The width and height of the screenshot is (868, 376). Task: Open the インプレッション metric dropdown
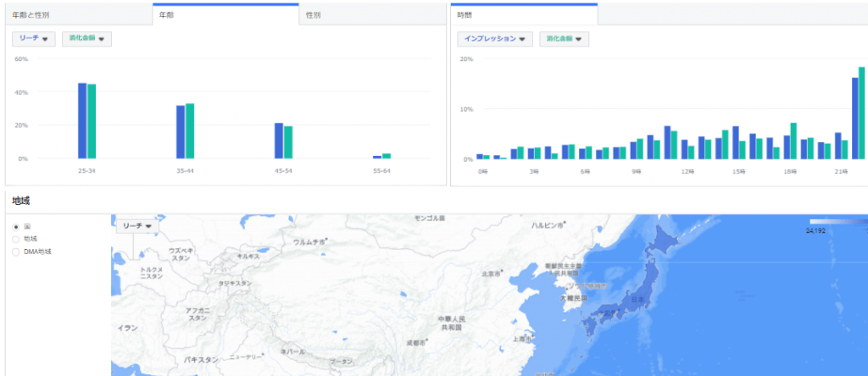[x=495, y=39]
